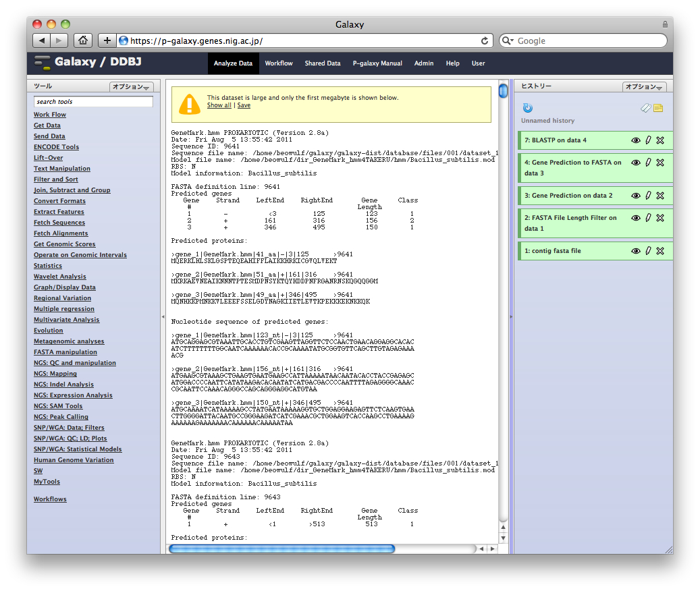Viewport: 700px width, 591px height.
Task: Open NGS: Mapping tool section
Action: pyautogui.click(x=55, y=374)
